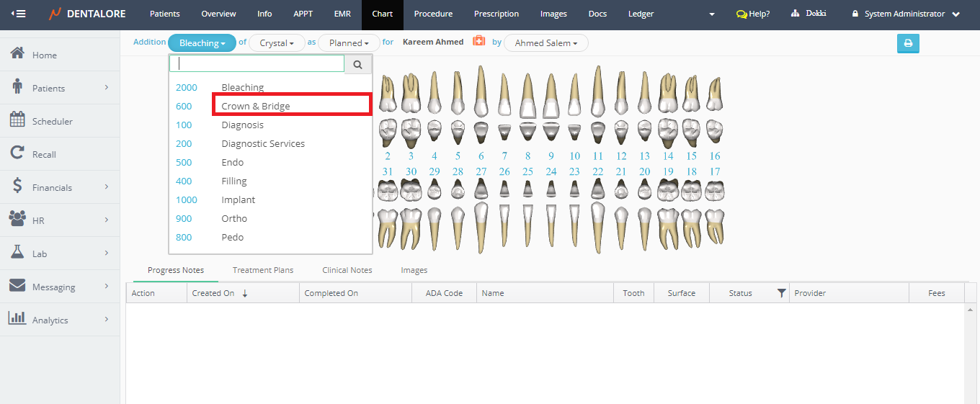Open Scheduler from the sidebar

(52, 121)
